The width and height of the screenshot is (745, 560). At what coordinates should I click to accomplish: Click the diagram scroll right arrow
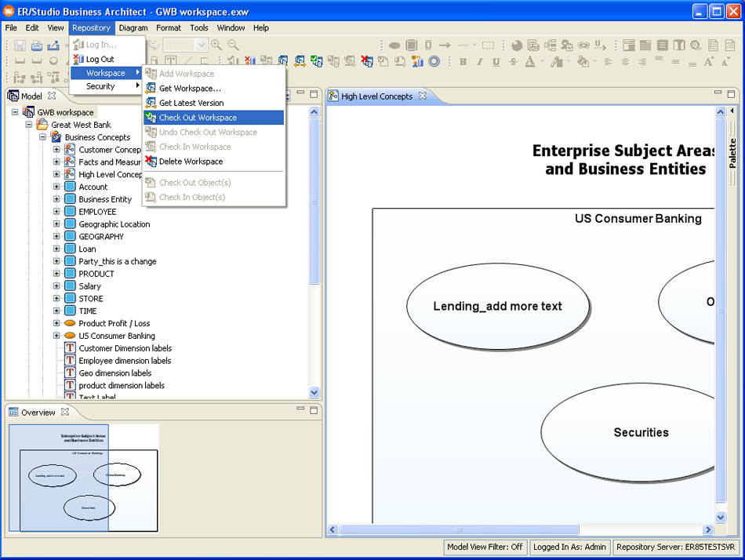pos(708,529)
